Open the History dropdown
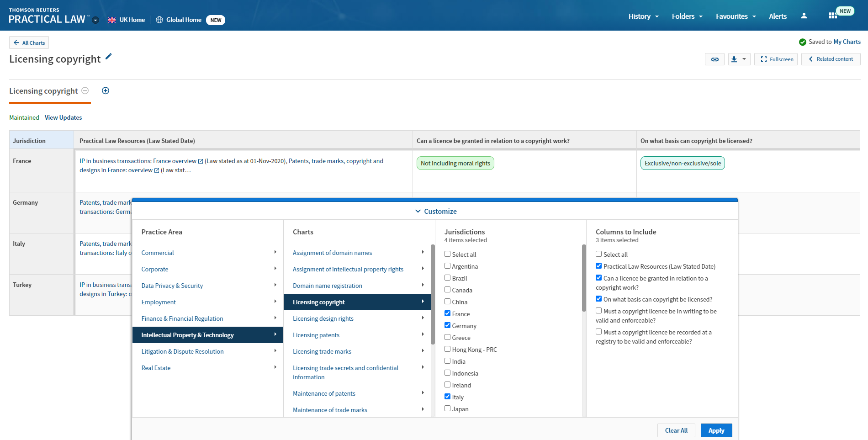The image size is (868, 440). click(643, 16)
